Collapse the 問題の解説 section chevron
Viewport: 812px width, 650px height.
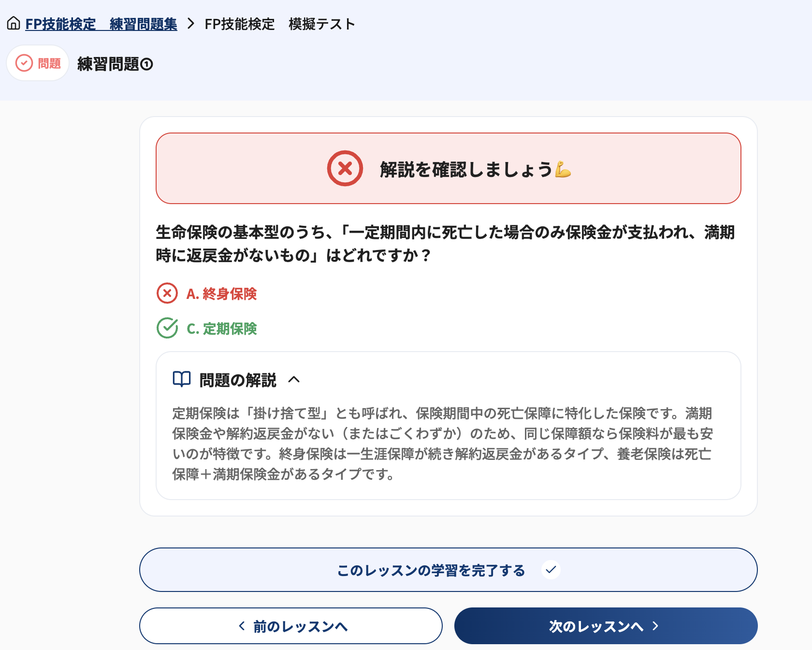click(294, 380)
